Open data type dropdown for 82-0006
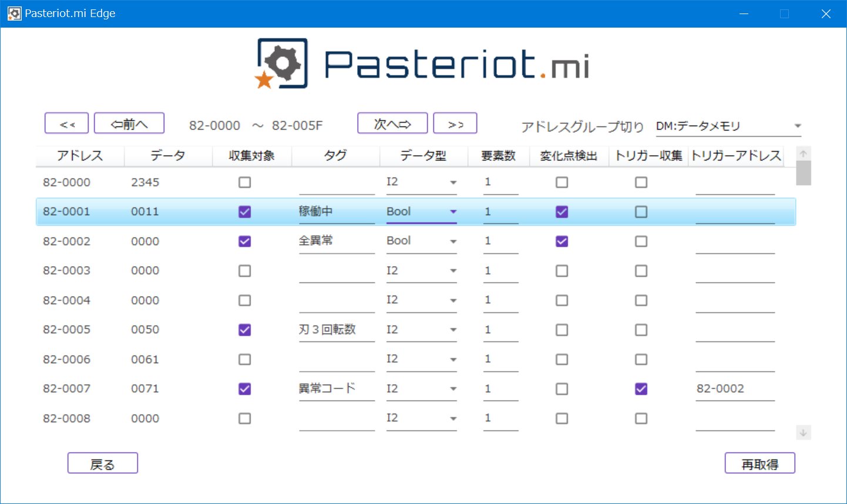This screenshot has width=847, height=504. [422, 359]
